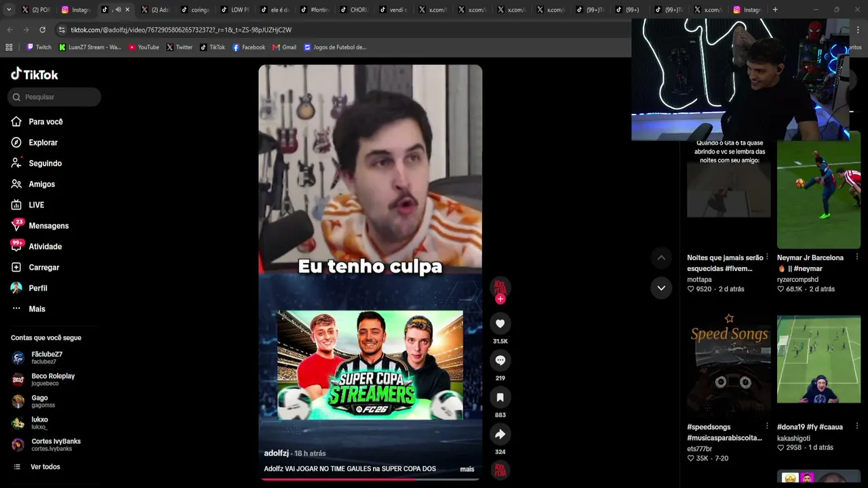Seek along the video progress bar
868x488 pixels.
[370, 479]
